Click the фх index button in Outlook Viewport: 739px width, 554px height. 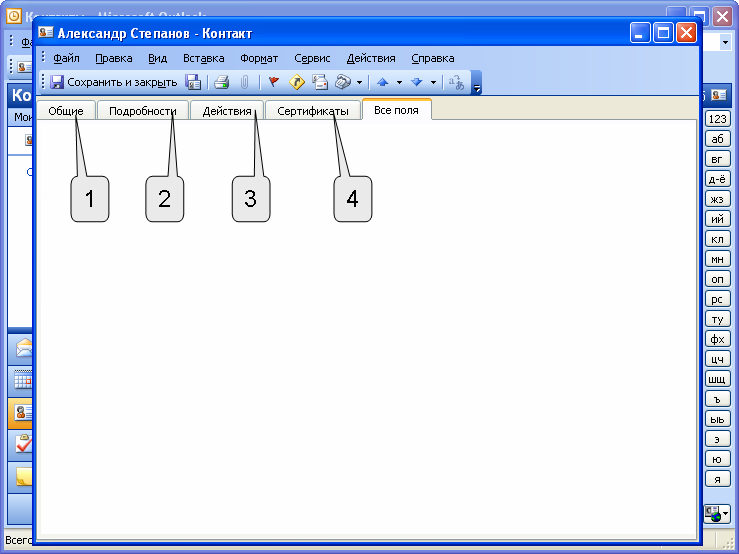[717, 339]
